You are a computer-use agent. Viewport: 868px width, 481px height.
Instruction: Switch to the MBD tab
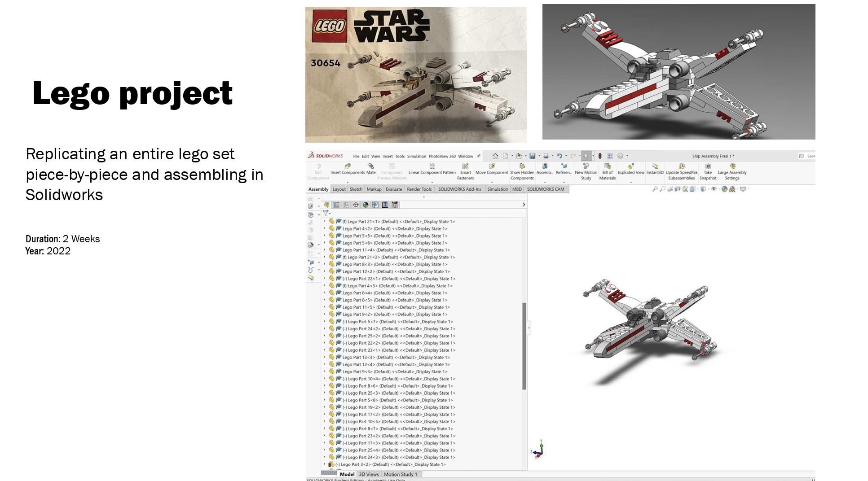(x=517, y=189)
